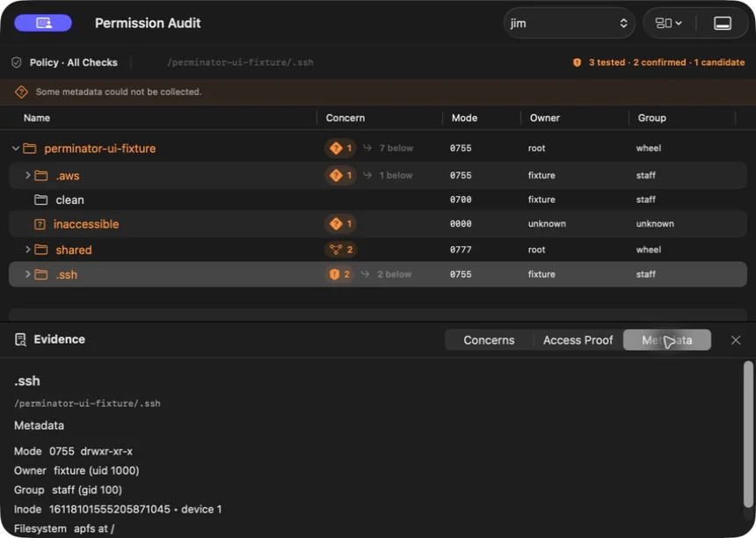Sort by the Owner column header
756x538 pixels.
545,118
